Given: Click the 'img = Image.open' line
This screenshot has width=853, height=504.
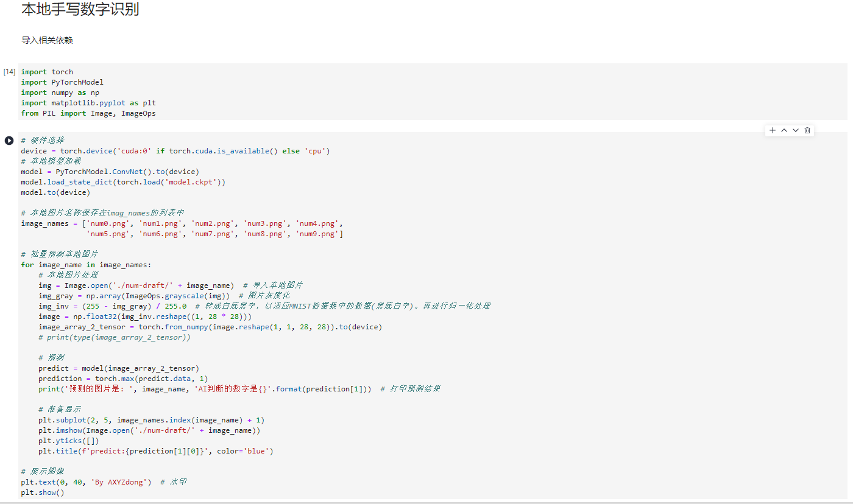Looking at the screenshot, I should 171,285.
